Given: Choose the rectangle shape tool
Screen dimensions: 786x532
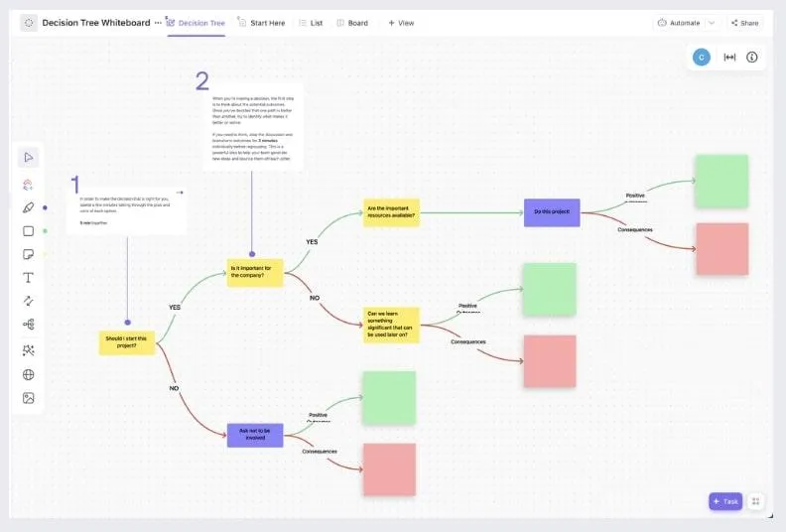Looking at the screenshot, I should coord(29,230).
